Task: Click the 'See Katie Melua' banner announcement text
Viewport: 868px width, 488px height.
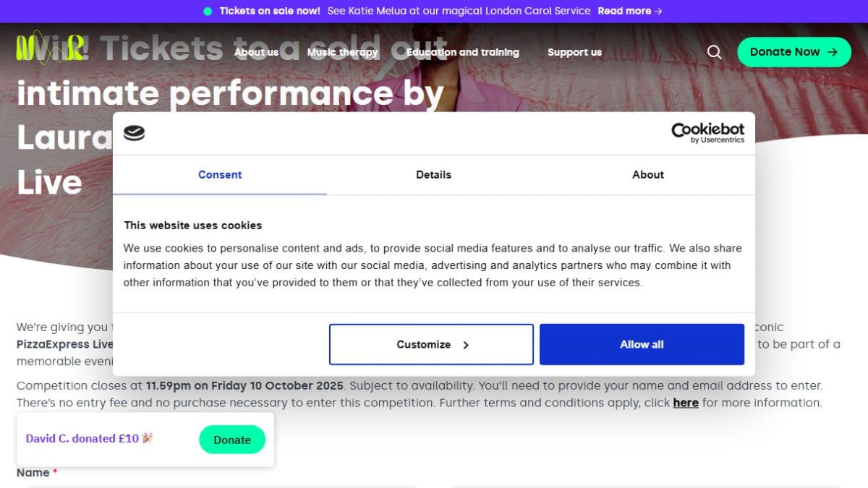Action: point(459,11)
